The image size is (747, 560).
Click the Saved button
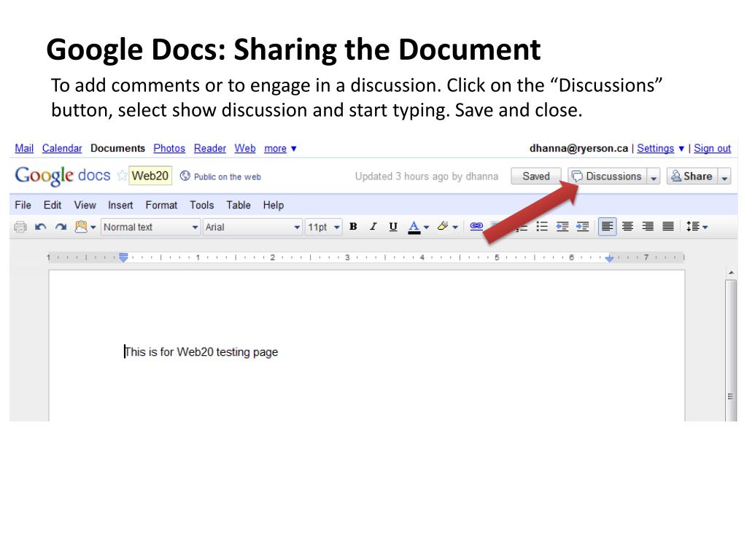pyautogui.click(x=536, y=176)
